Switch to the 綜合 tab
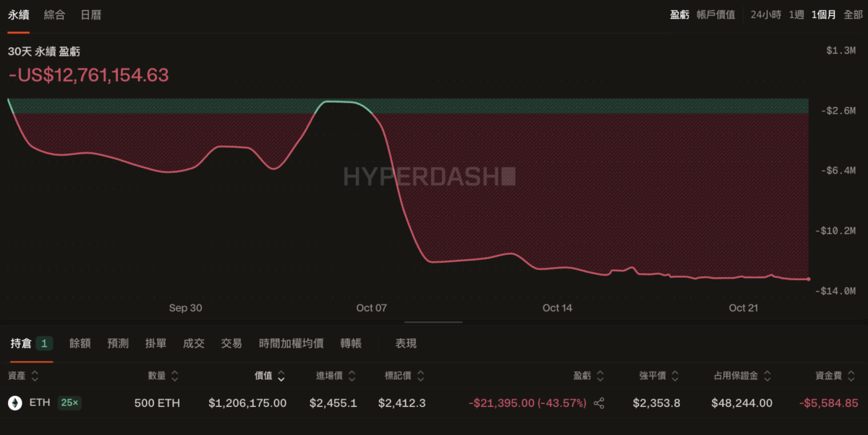 pos(54,14)
